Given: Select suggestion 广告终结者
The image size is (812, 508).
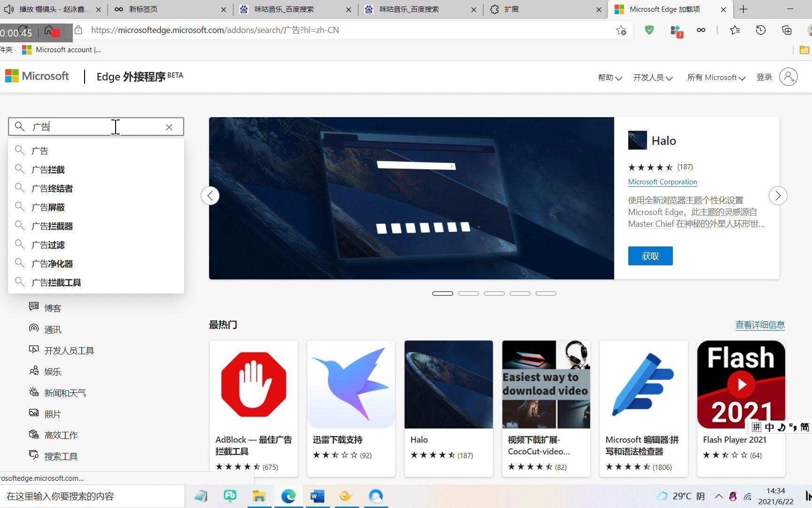Looking at the screenshot, I should tap(96, 188).
